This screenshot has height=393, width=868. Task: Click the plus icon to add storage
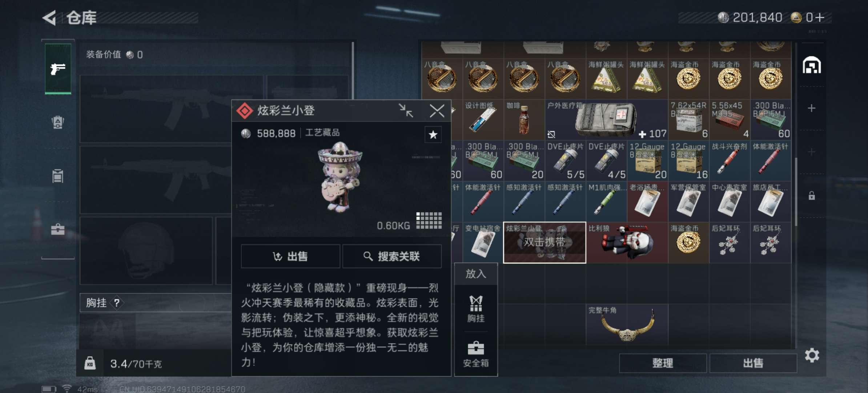pyautogui.click(x=811, y=108)
